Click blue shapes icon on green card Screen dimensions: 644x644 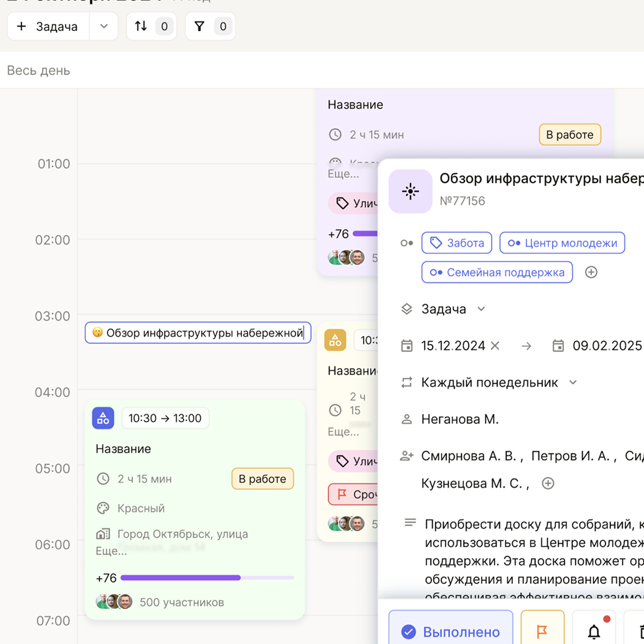pos(103,418)
